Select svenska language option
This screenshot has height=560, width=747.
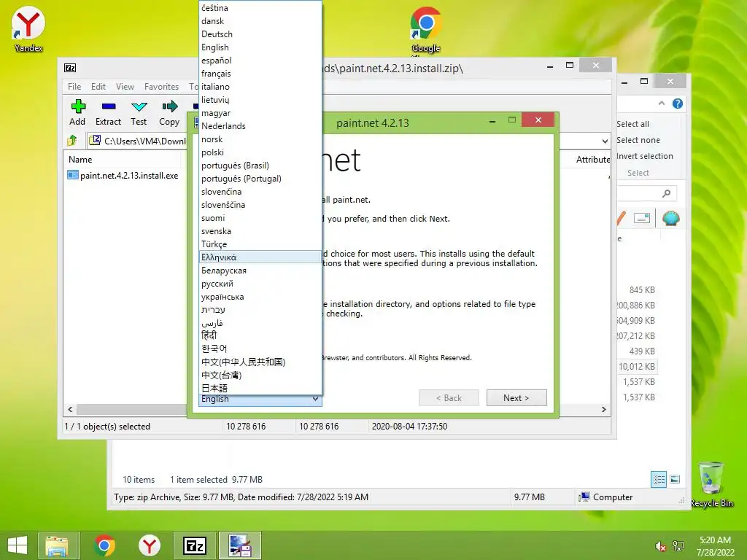[260, 231]
